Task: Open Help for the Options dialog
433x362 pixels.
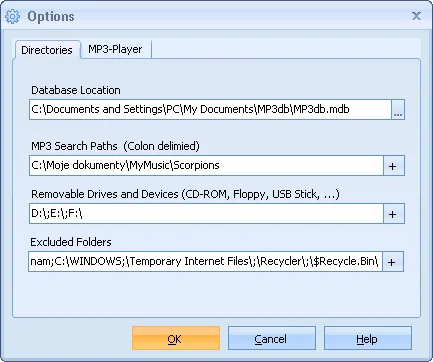Action: coord(368,338)
